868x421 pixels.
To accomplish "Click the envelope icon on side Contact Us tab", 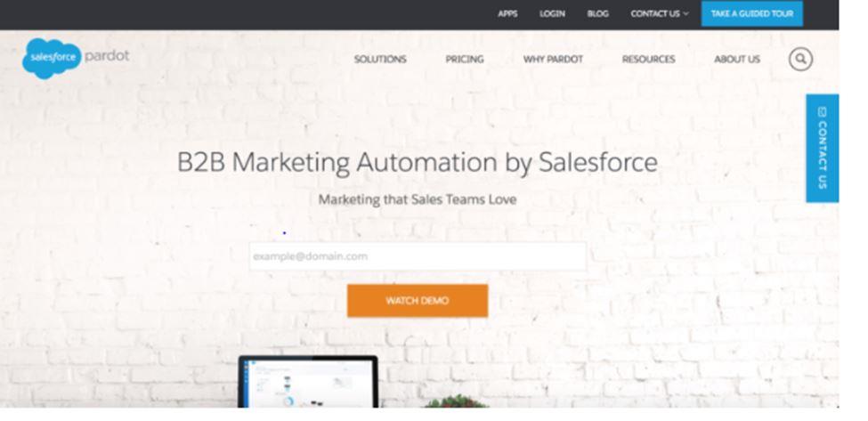I will point(822,112).
